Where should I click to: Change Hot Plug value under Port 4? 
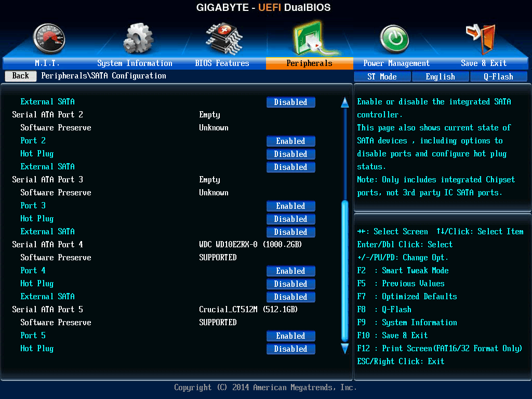[x=291, y=284]
